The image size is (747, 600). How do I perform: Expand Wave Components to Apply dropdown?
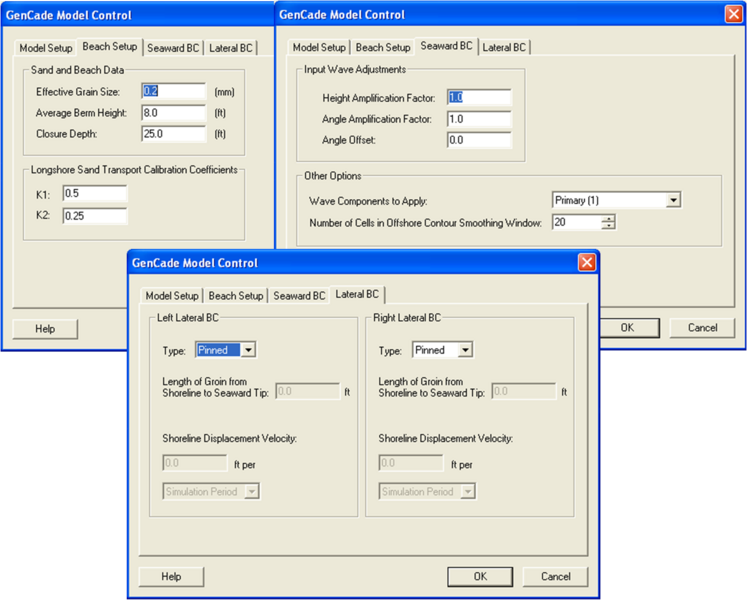click(673, 200)
